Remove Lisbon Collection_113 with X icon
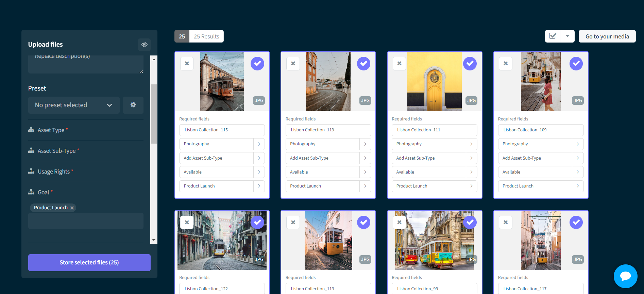 (x=293, y=222)
